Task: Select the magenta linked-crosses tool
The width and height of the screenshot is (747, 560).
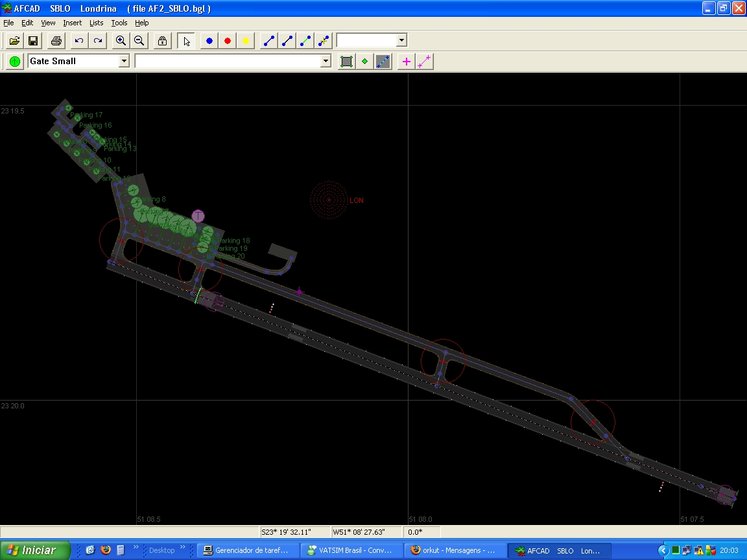Action: [x=425, y=62]
